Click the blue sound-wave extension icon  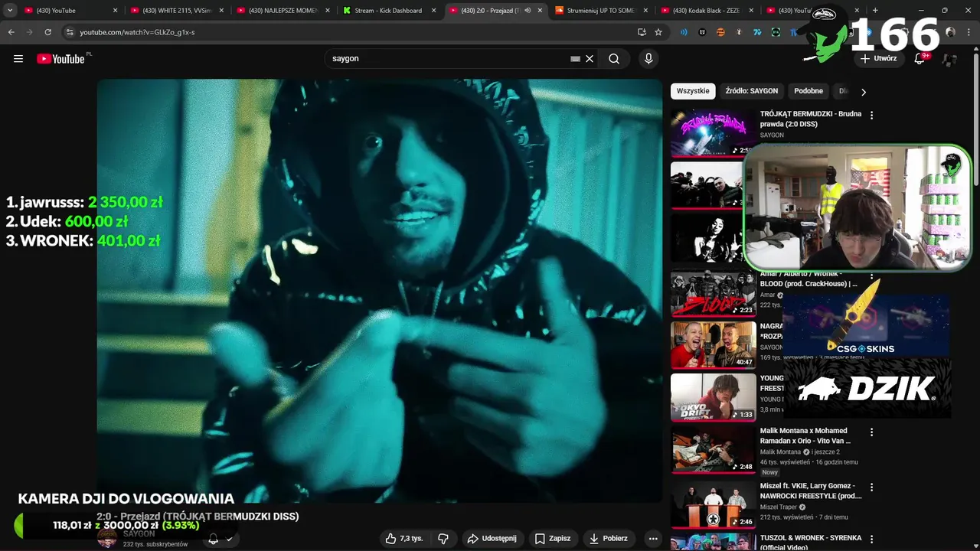click(684, 32)
